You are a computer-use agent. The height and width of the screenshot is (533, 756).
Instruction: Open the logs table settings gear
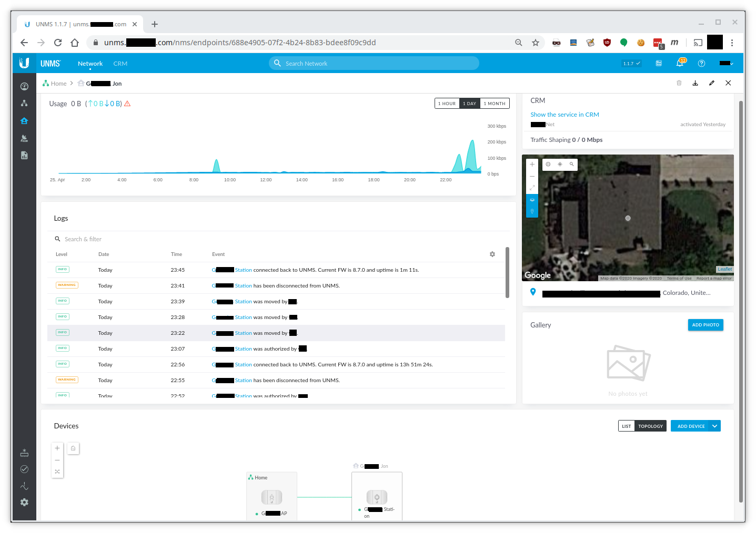click(x=492, y=254)
